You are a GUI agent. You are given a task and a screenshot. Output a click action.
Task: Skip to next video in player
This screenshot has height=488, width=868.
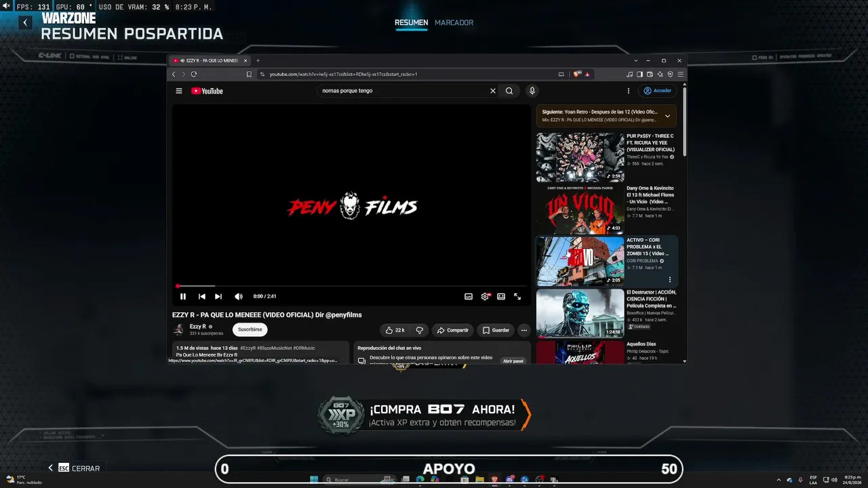(x=218, y=296)
